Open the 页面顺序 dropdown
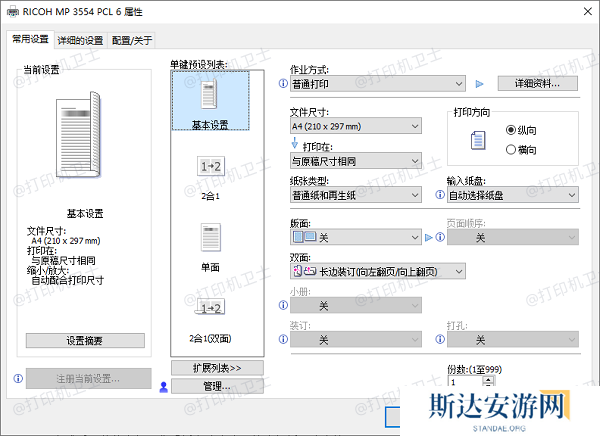 (x=513, y=237)
